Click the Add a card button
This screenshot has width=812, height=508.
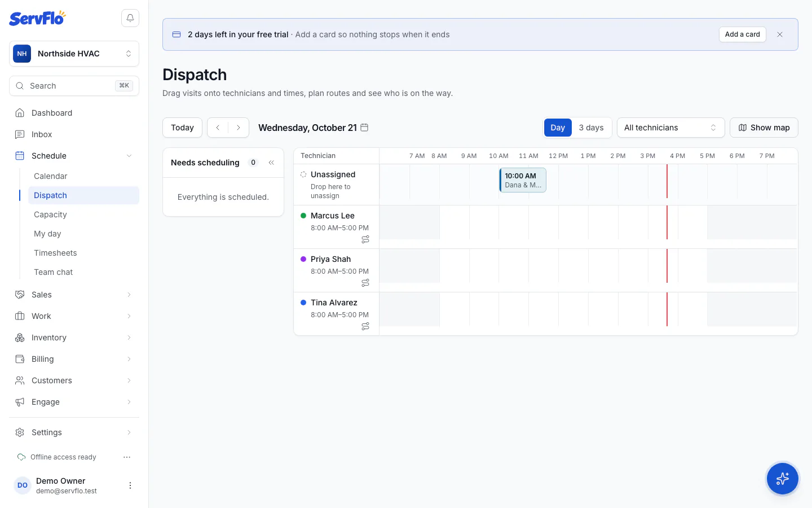742,34
